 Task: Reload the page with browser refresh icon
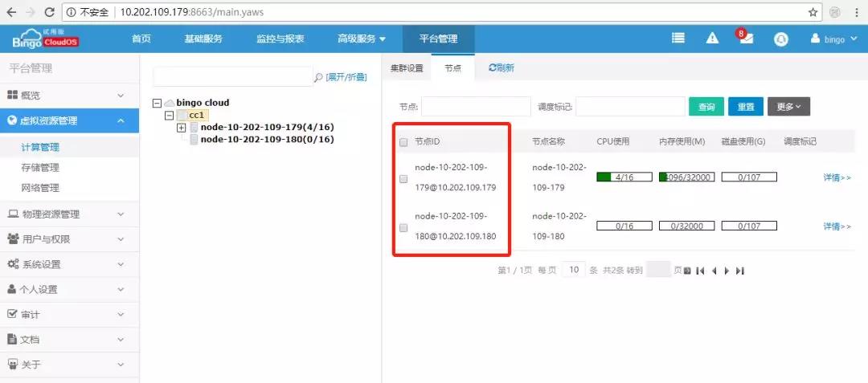point(49,12)
